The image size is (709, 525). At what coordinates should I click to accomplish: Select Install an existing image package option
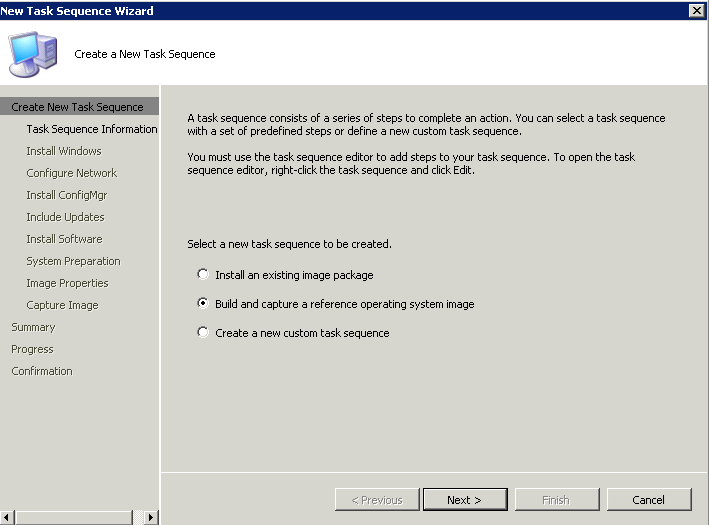click(x=203, y=274)
